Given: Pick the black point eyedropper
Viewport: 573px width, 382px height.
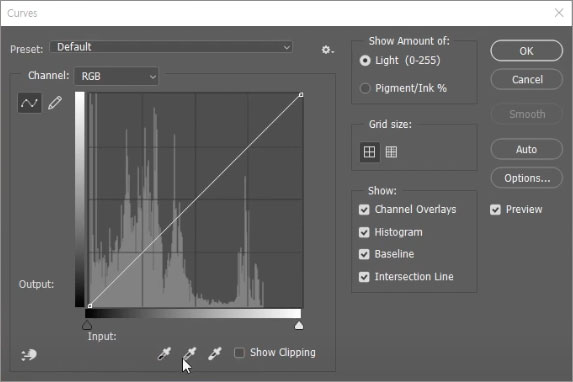Looking at the screenshot, I should [x=164, y=353].
